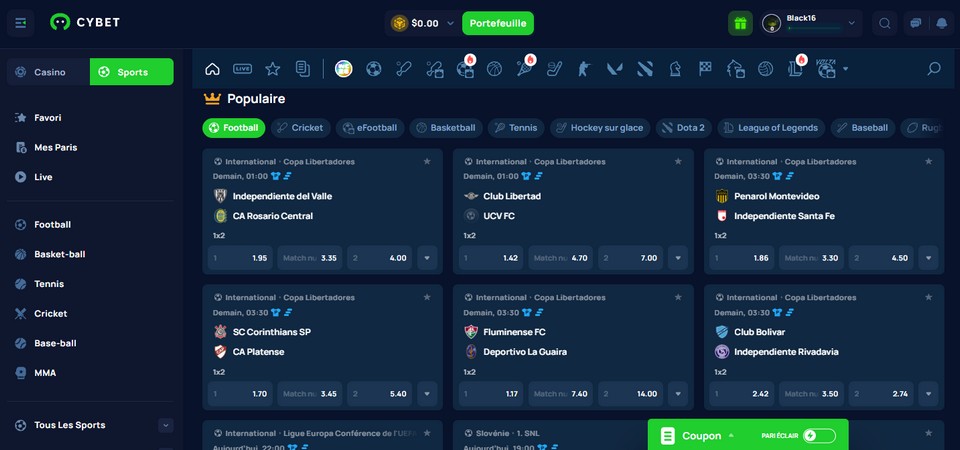This screenshot has width=960, height=450.
Task: Select the Dota 2 icon in sports toolbar
Action: (645, 69)
